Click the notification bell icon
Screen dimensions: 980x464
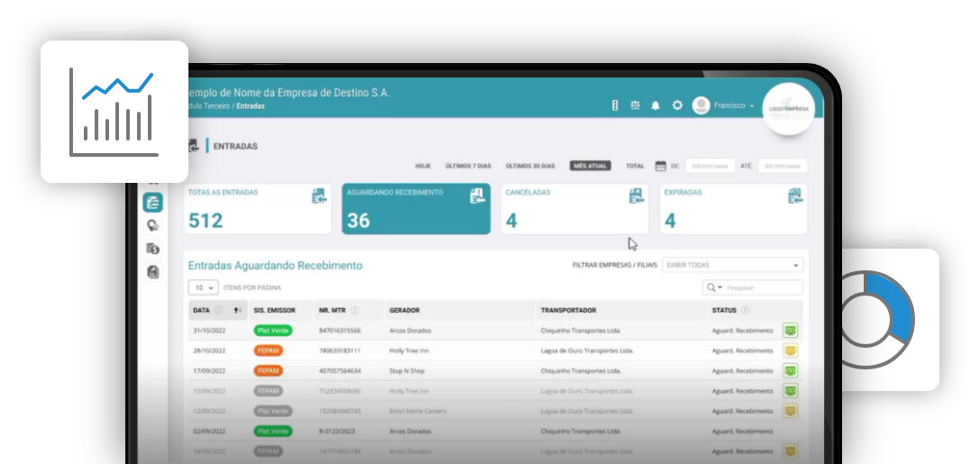(x=655, y=105)
